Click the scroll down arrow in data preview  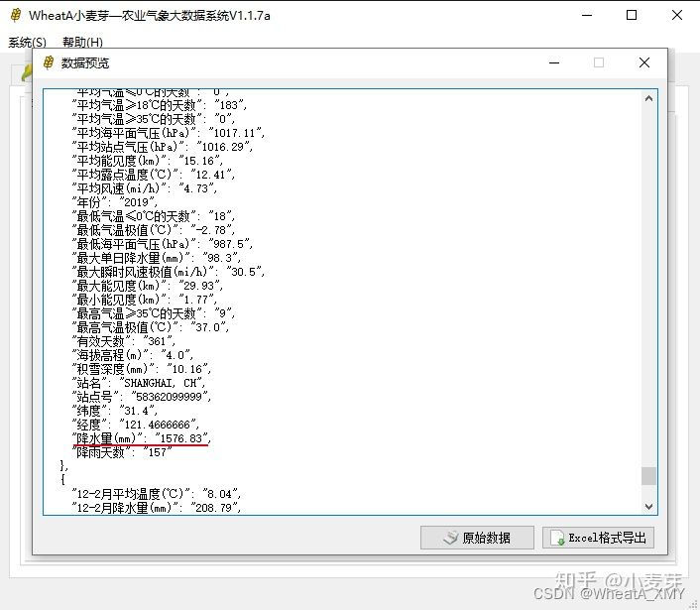(648, 507)
